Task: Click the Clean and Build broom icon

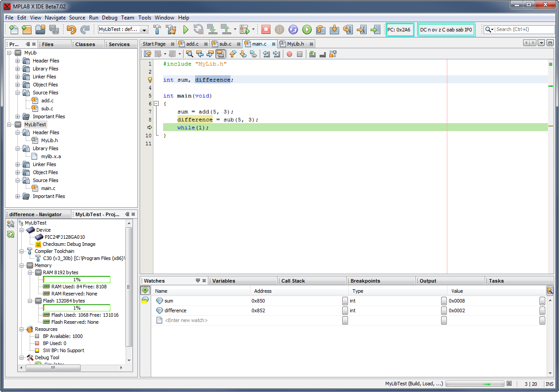Action: click(x=171, y=30)
